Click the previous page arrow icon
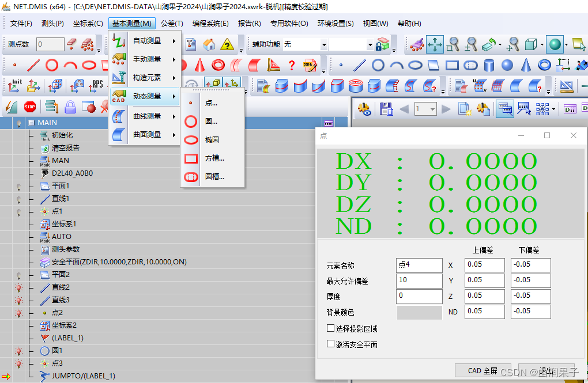Image resolution: width=588 pixels, height=383 pixels. (x=404, y=109)
